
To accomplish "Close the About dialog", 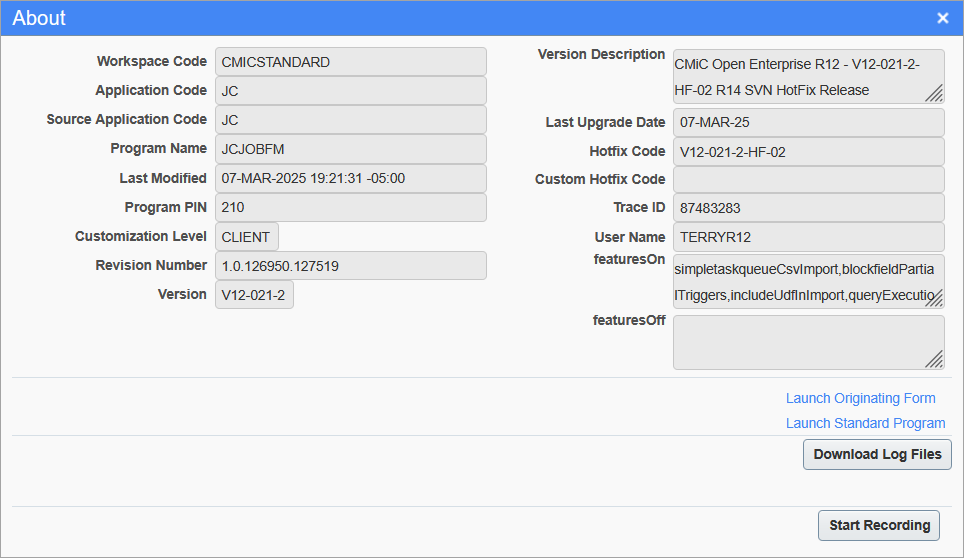I will 942,18.
